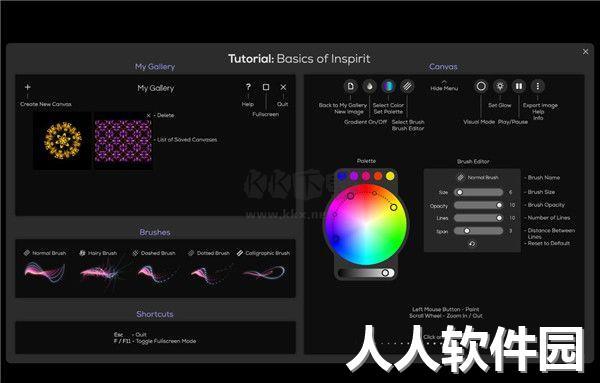Click the Shortcuts section heading
This screenshot has height=383, width=600.
(x=155, y=314)
